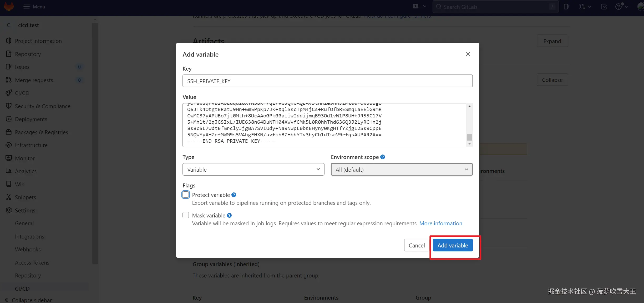Click the Value textarea scrollbar thumb

469,137
